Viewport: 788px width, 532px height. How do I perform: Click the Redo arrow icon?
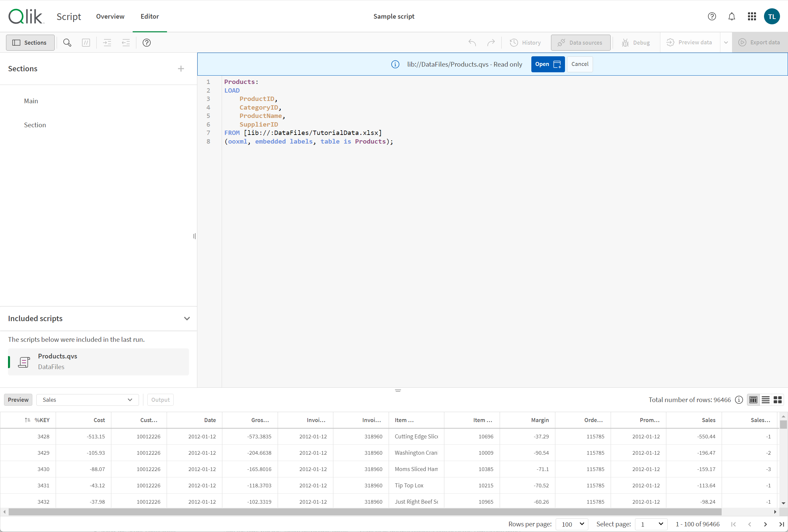(x=490, y=42)
